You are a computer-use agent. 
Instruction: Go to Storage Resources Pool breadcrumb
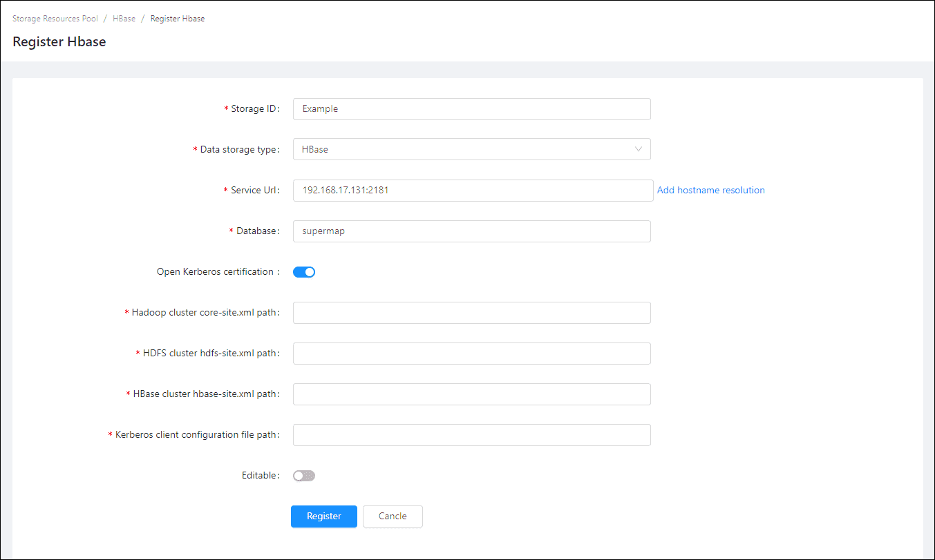coord(55,19)
